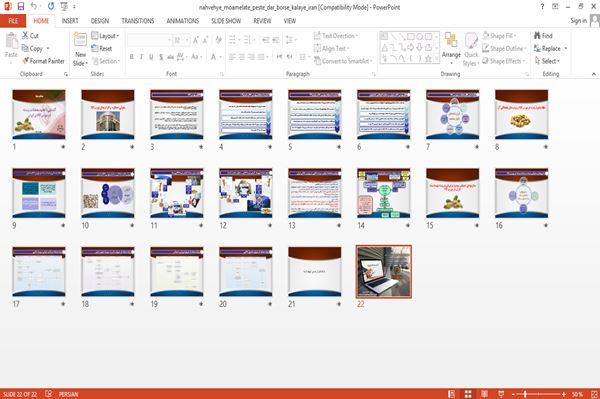This screenshot has height=399, width=600.
Task: Click the Normal view icon in status bar
Action: tap(452, 394)
